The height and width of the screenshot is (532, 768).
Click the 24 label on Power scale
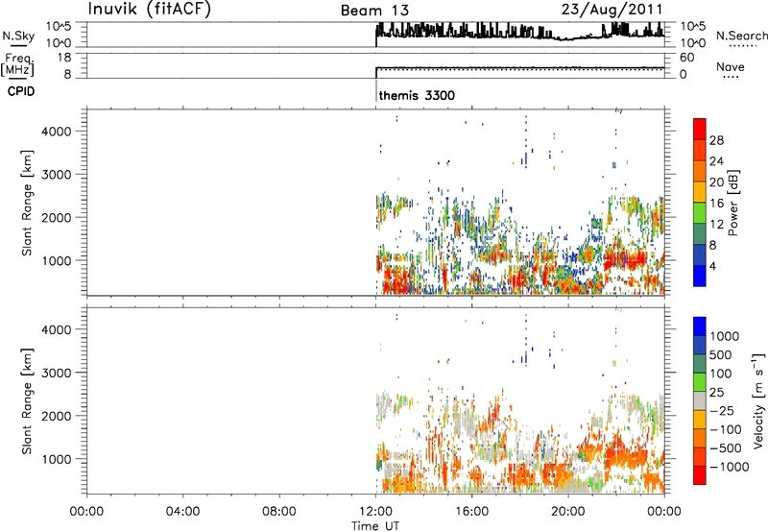pos(716,161)
